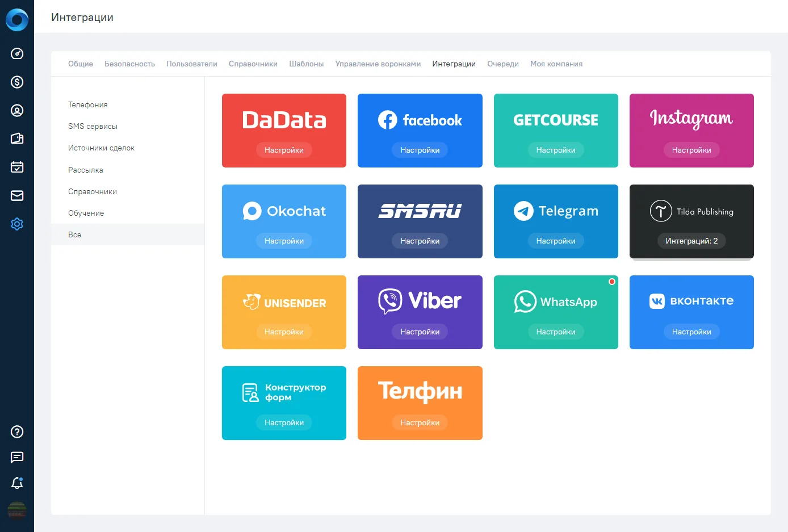The image size is (788, 532).
Task: Click the settings gear icon in sidebar
Action: [x=17, y=224]
